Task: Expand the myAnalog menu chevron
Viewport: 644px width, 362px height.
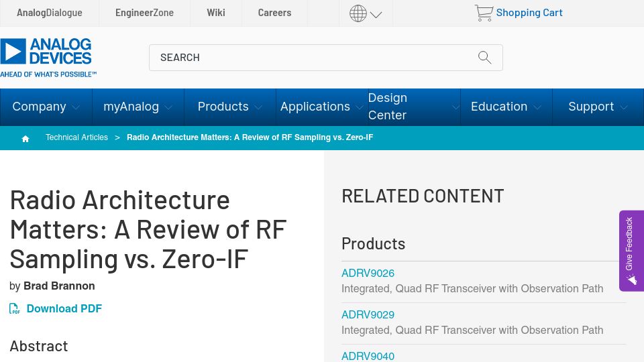Action: coord(168,107)
